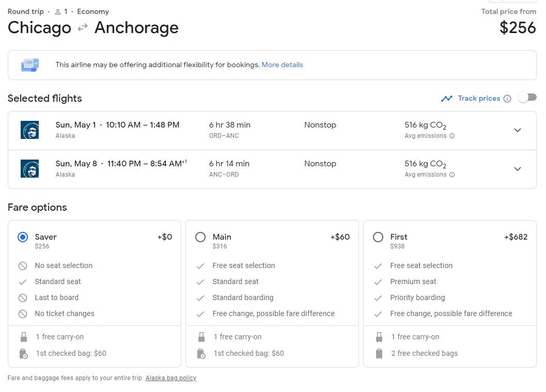Enable the Track prices toggle switch
This screenshot has width=546, height=392.
coord(527,98)
